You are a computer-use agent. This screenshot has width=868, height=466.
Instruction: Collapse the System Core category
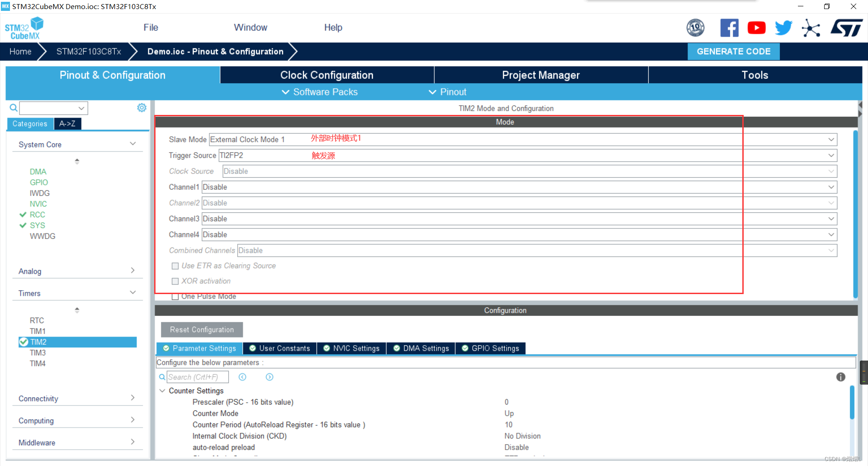(x=133, y=144)
